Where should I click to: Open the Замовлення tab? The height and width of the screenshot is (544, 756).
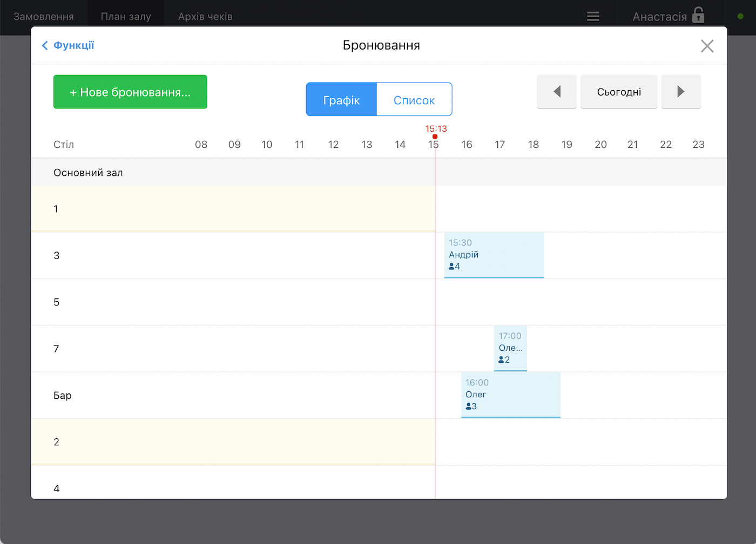[x=44, y=17]
